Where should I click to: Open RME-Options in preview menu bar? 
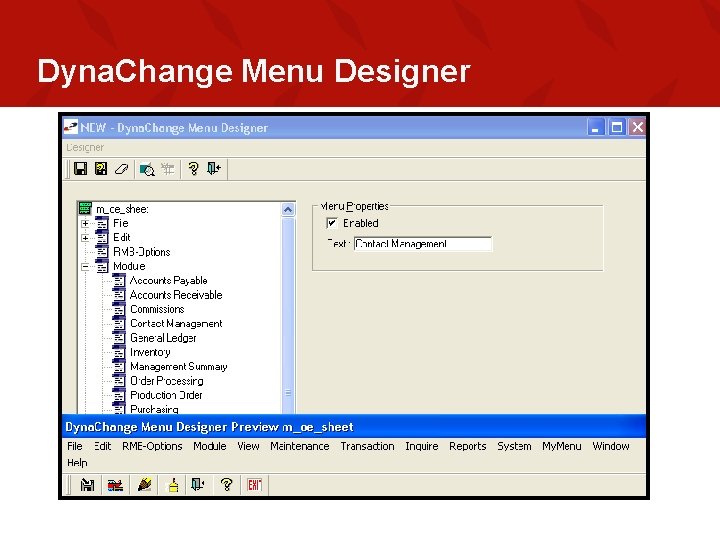(152, 446)
